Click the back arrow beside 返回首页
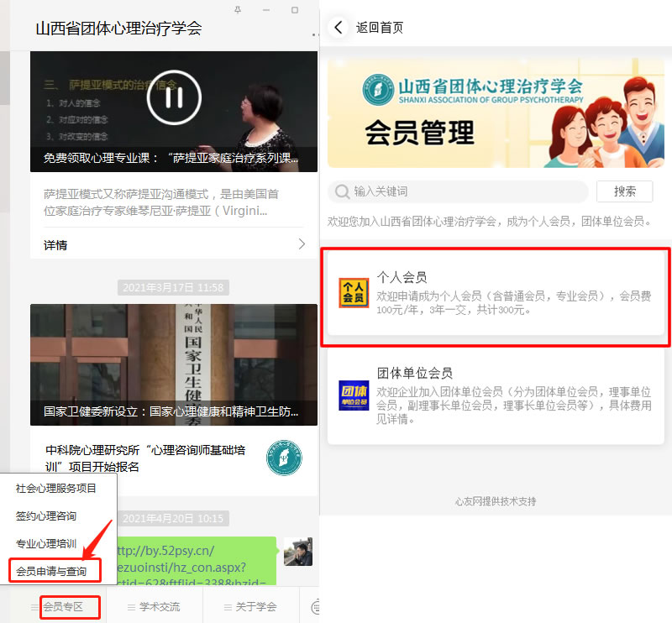Viewport: 672px width, 623px height. [x=339, y=27]
